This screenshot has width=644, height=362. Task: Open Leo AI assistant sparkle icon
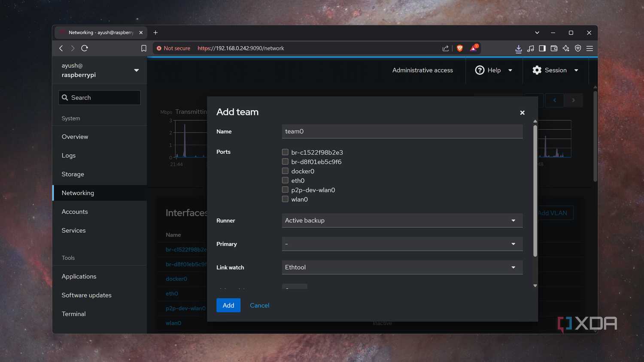(x=566, y=48)
